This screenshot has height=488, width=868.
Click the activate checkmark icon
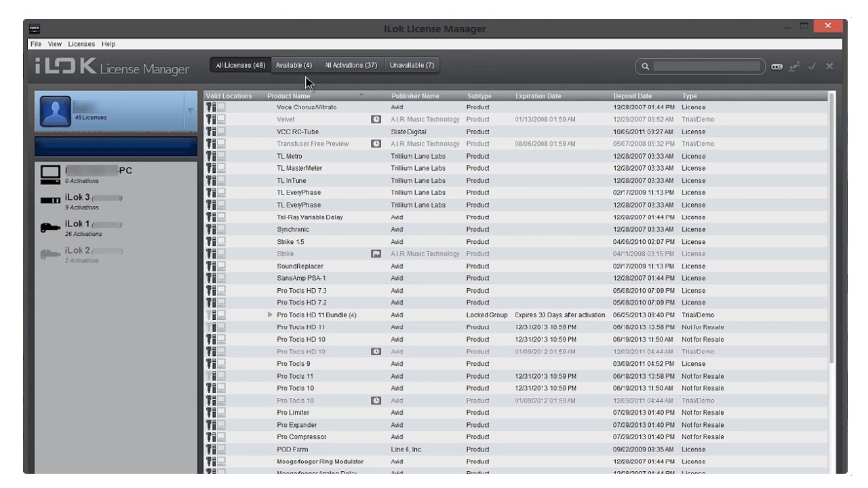812,66
